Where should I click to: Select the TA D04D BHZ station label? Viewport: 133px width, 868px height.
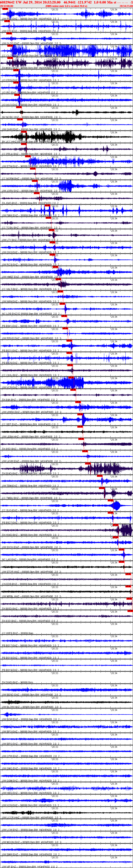[x=10, y=682]
